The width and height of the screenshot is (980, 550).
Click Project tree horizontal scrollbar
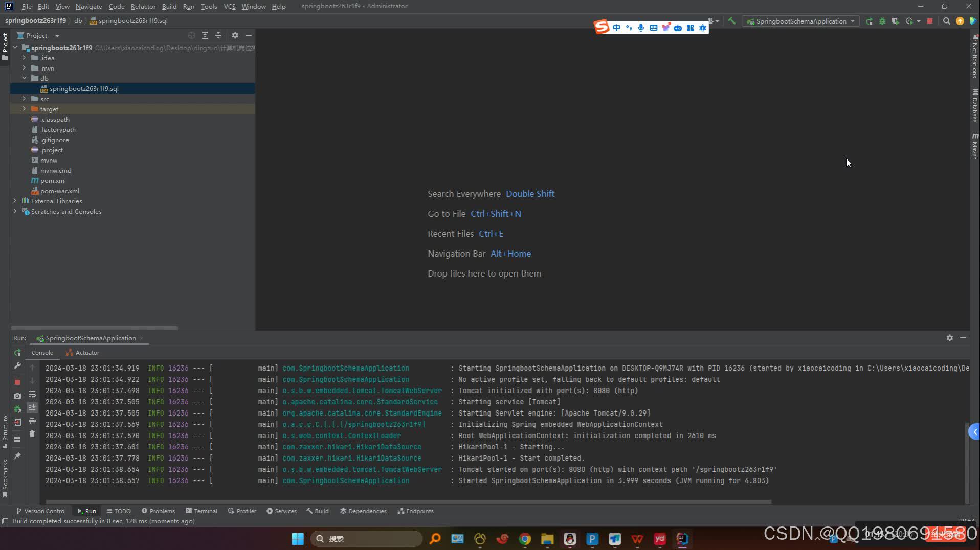[x=95, y=328]
